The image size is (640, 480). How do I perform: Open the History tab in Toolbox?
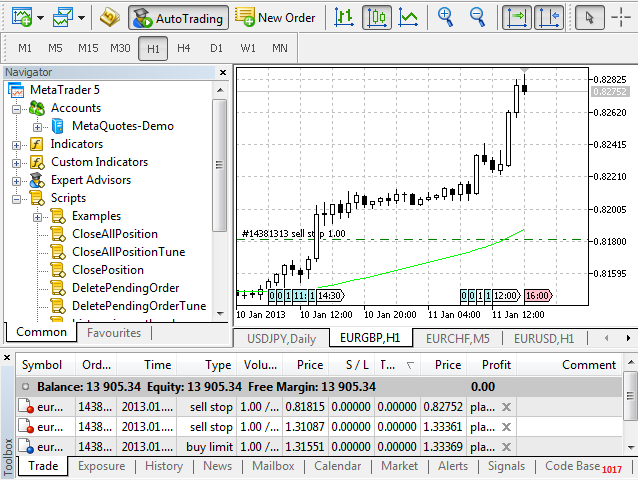164,466
